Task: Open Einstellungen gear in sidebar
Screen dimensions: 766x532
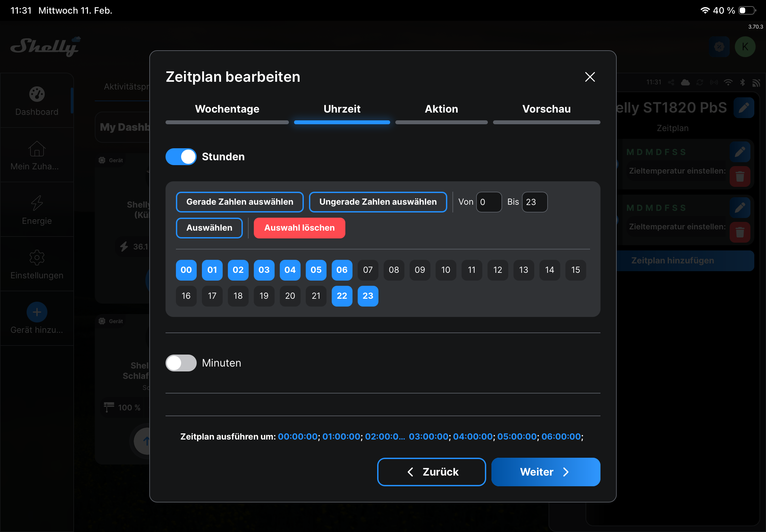Action: coord(37,258)
